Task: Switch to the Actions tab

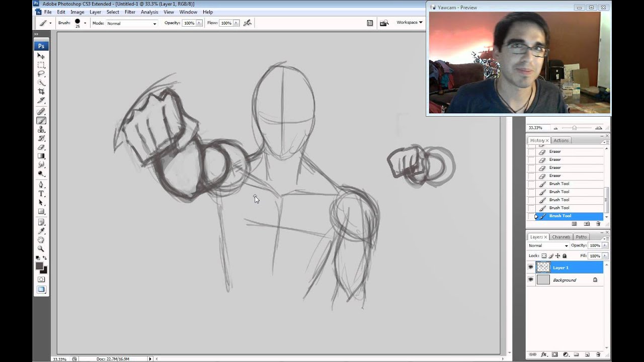Action: pos(561,140)
